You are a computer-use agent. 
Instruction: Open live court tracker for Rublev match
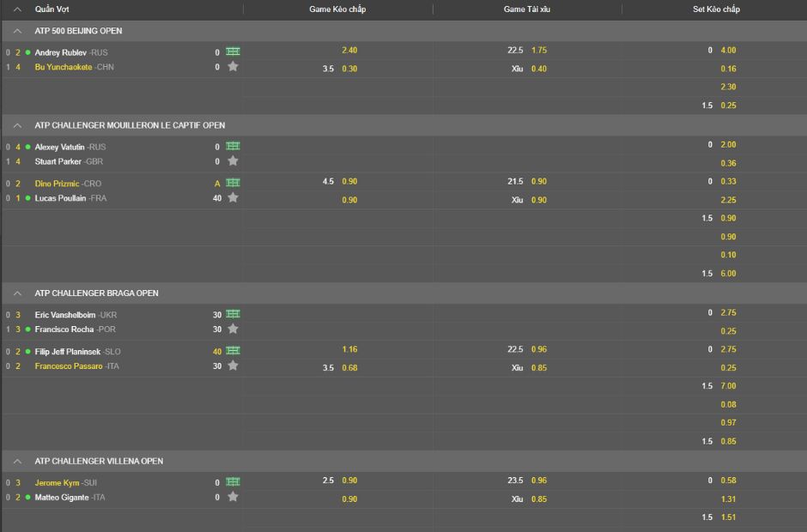[233, 51]
